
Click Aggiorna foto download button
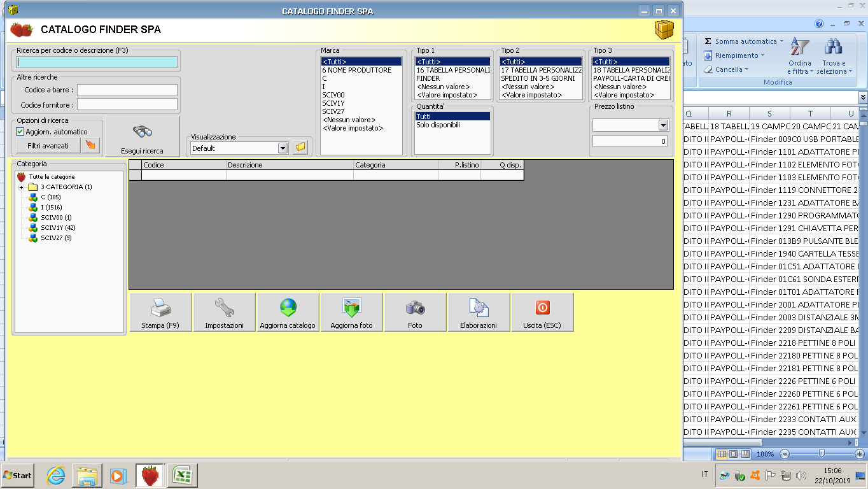click(x=351, y=312)
